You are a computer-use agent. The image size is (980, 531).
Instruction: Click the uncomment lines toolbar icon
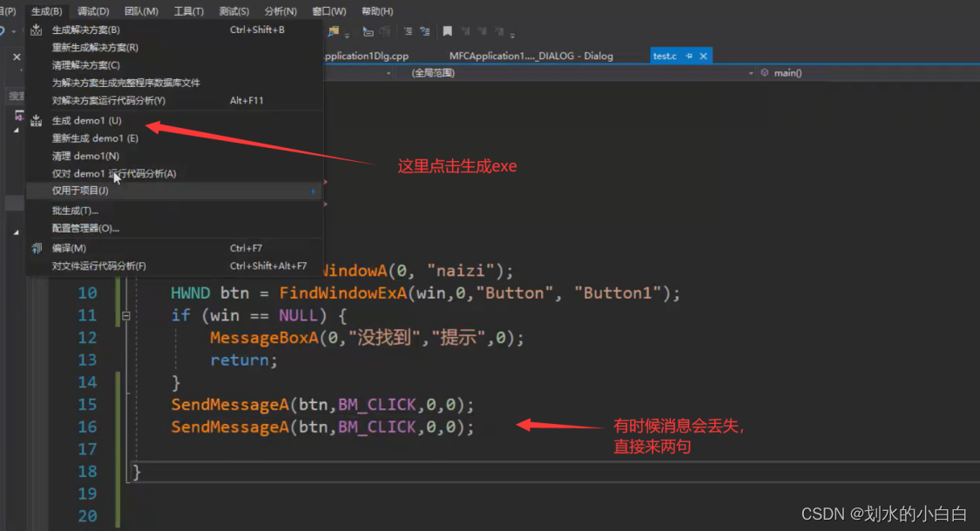[425, 31]
